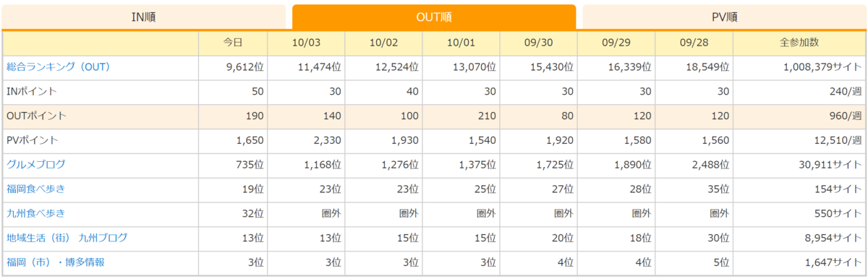Select today's overall rank 9,612位
Viewport: 868px width, 279px height.
tap(233, 67)
